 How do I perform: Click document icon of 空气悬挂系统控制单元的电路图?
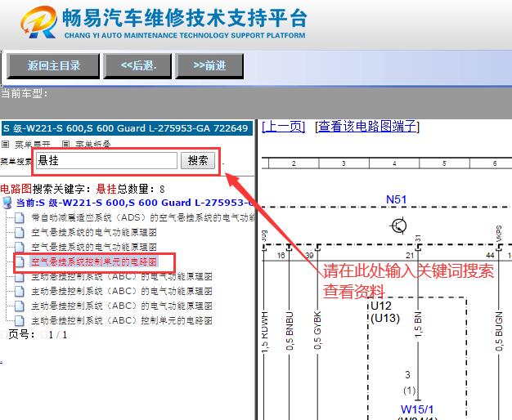click(x=20, y=261)
